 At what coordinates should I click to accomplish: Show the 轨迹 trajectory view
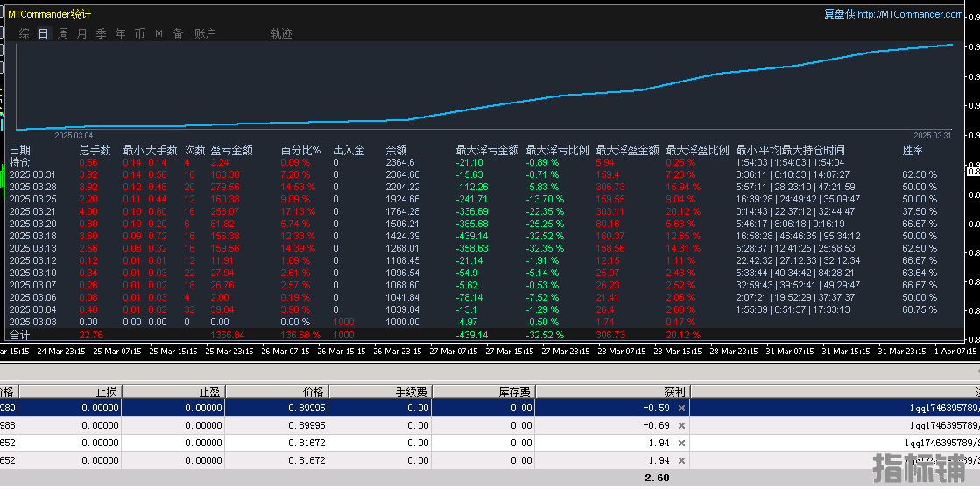coord(281,33)
